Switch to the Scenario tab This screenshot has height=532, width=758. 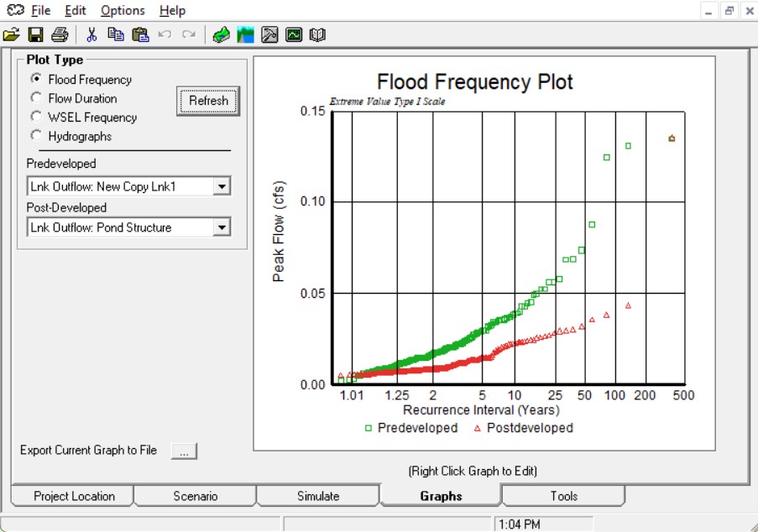pos(194,496)
